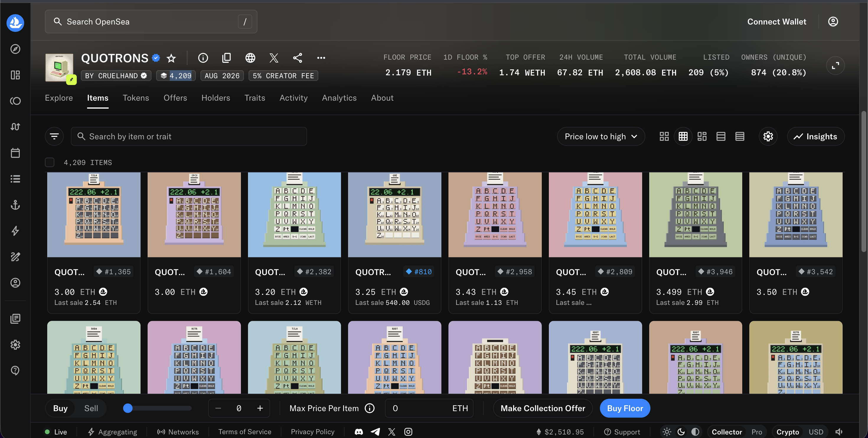The height and width of the screenshot is (438, 868).
Task: Open the swap arrows icon in sidebar
Action: click(15, 127)
